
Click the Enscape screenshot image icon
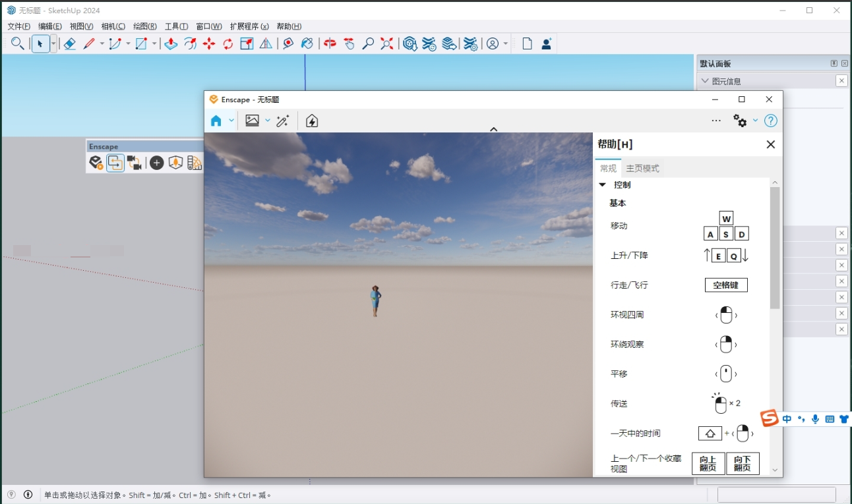pyautogui.click(x=252, y=121)
